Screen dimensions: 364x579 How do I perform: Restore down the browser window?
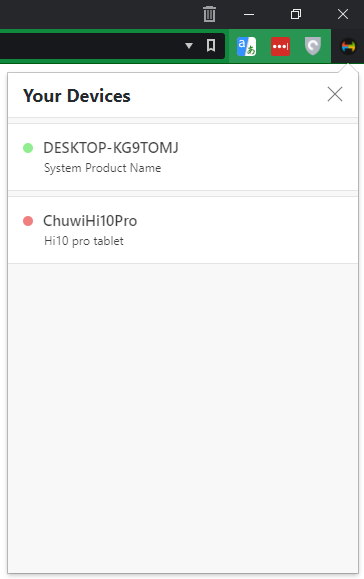tap(296, 14)
